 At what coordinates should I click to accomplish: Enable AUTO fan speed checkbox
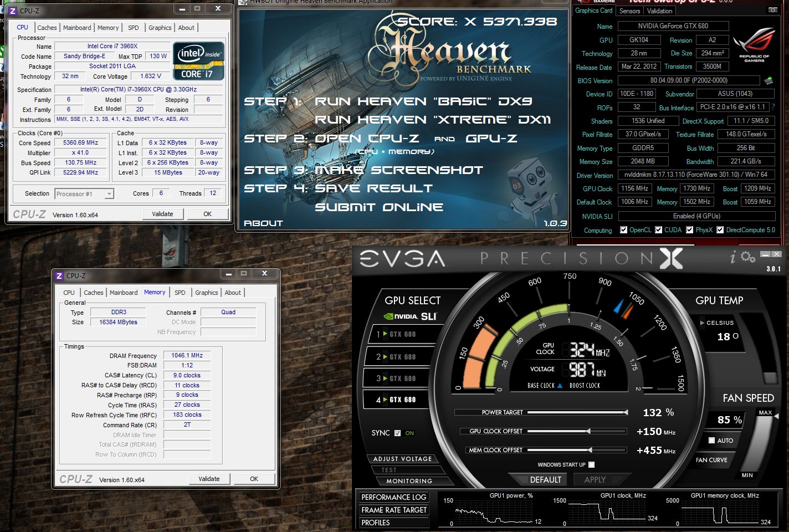pyautogui.click(x=712, y=441)
